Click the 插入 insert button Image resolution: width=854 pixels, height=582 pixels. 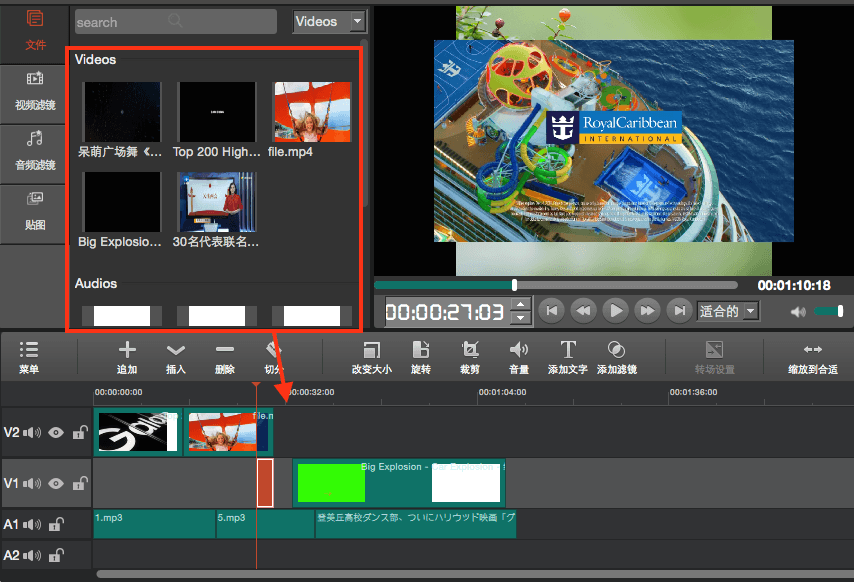(x=175, y=357)
